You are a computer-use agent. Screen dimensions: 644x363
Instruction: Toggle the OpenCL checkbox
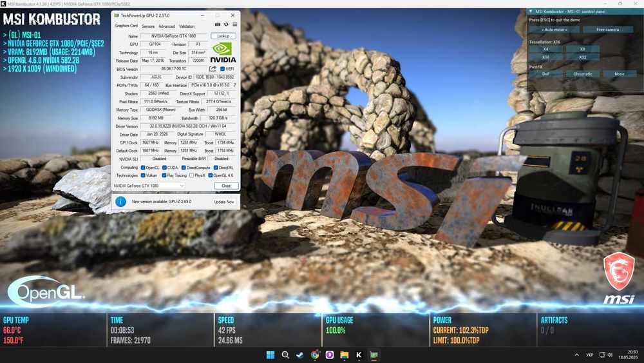(x=143, y=168)
